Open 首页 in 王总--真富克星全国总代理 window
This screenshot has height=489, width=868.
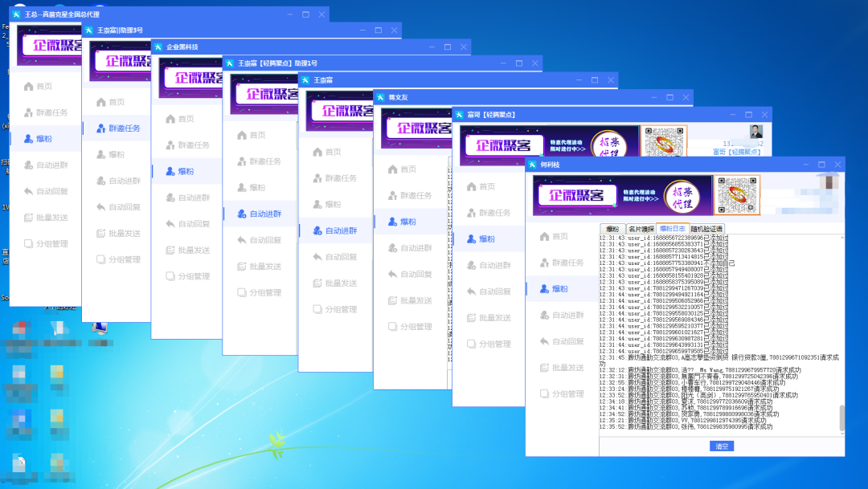pyautogui.click(x=39, y=86)
